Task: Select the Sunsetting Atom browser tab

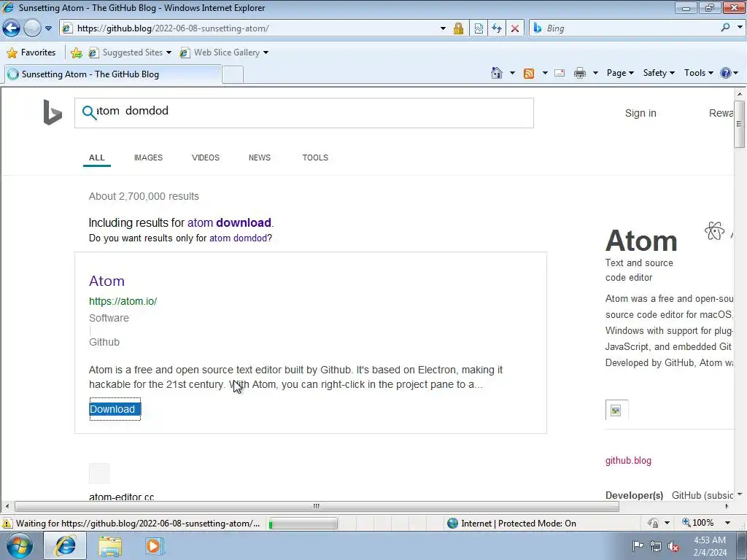Action: [x=112, y=74]
